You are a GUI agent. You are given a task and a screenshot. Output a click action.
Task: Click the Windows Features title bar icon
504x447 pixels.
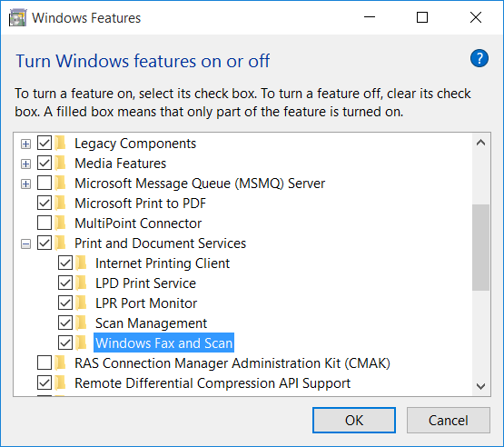pyautogui.click(x=17, y=17)
